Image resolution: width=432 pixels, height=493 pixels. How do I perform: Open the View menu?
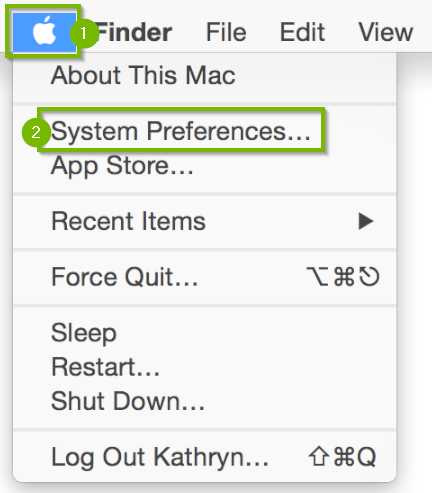point(386,32)
